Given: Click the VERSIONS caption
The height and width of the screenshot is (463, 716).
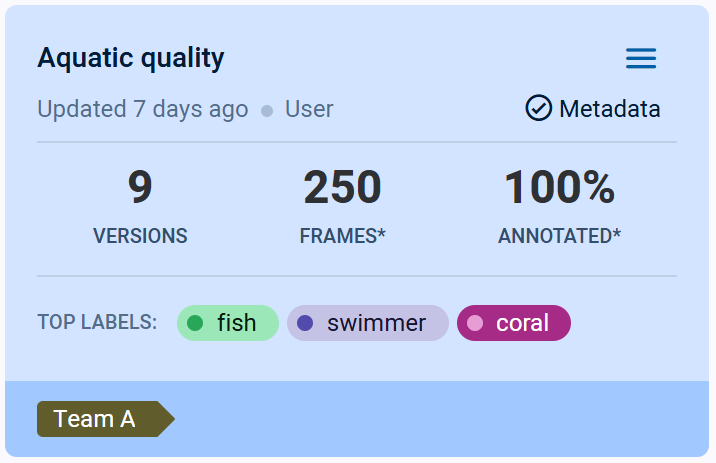Looking at the screenshot, I should coord(140,237).
